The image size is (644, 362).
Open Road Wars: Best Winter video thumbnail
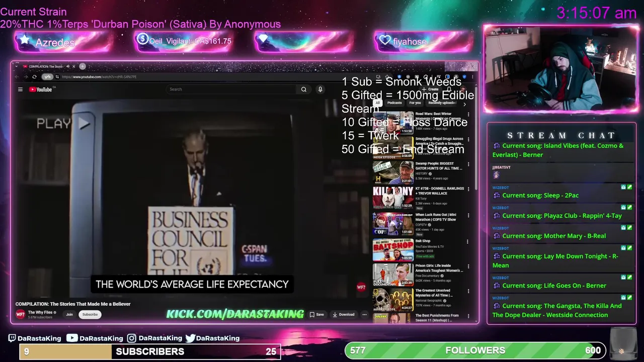pyautogui.click(x=393, y=123)
